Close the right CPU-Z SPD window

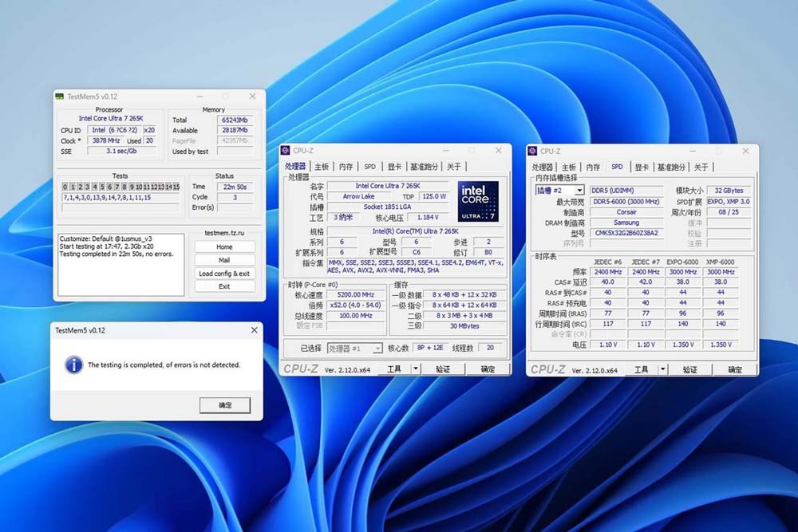[745, 151]
